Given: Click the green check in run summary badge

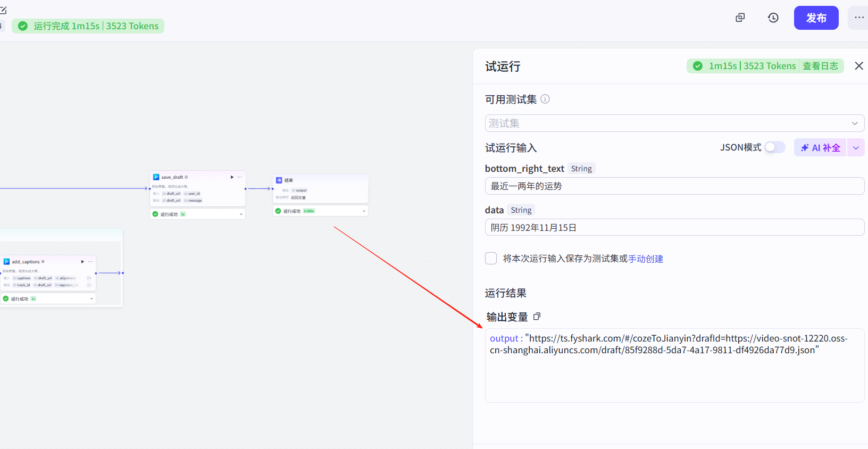Looking at the screenshot, I should 23,26.
